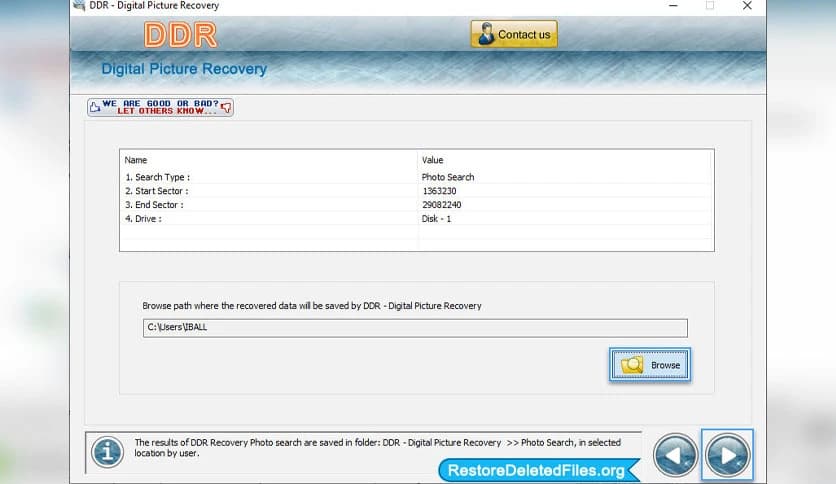Click the DDR application icon in the title bar
The height and width of the screenshot is (484, 836).
[79, 5]
